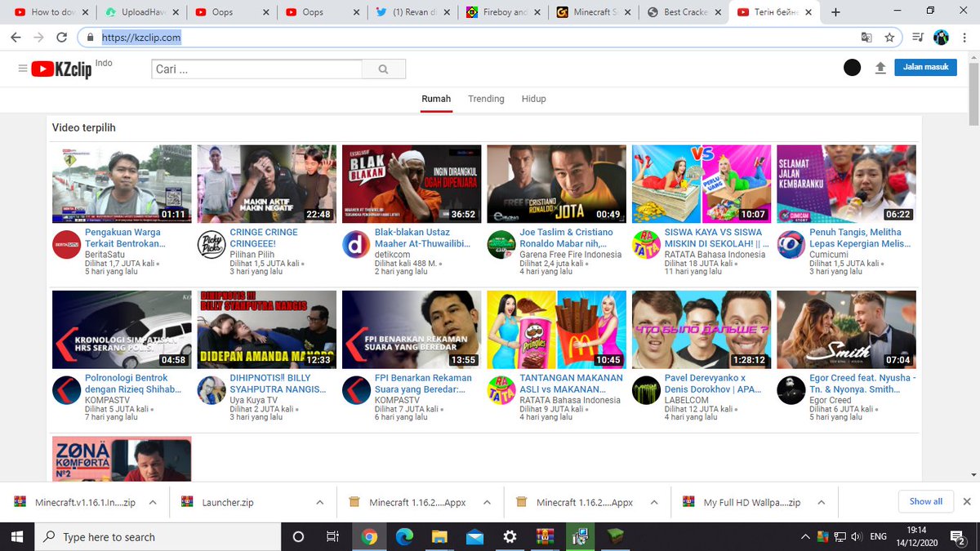Screen dimensions: 980x551
Task: Click the translate page icon
Action: [x=866, y=38]
